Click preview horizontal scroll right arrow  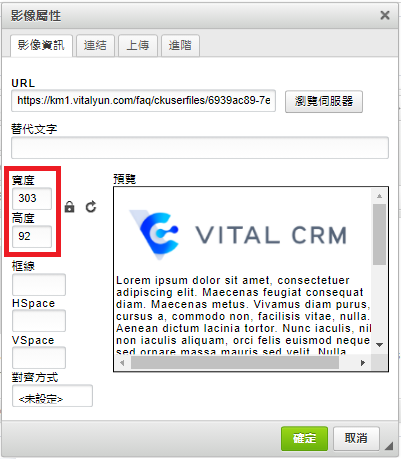pyautogui.click(x=363, y=363)
